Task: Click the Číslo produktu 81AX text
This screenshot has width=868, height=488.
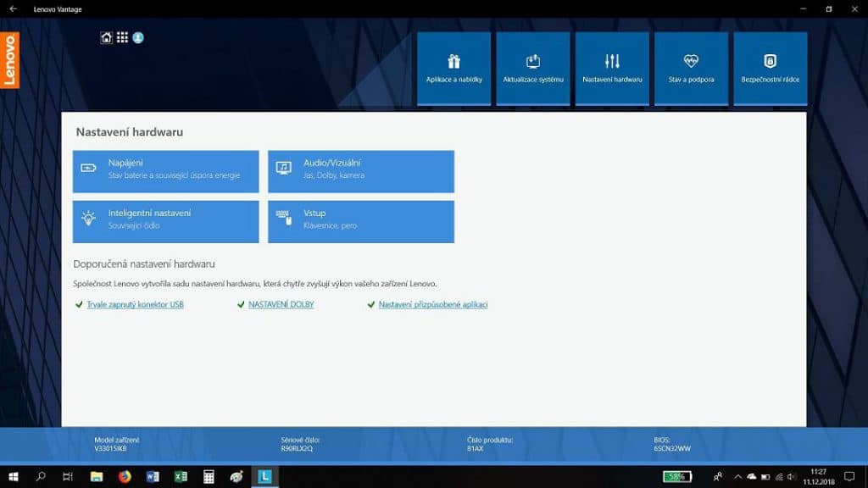Action: coord(490,444)
